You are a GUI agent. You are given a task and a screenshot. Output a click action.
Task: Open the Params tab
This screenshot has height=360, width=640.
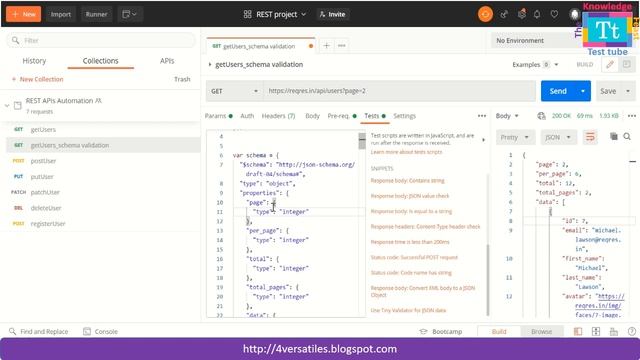[x=218, y=116]
